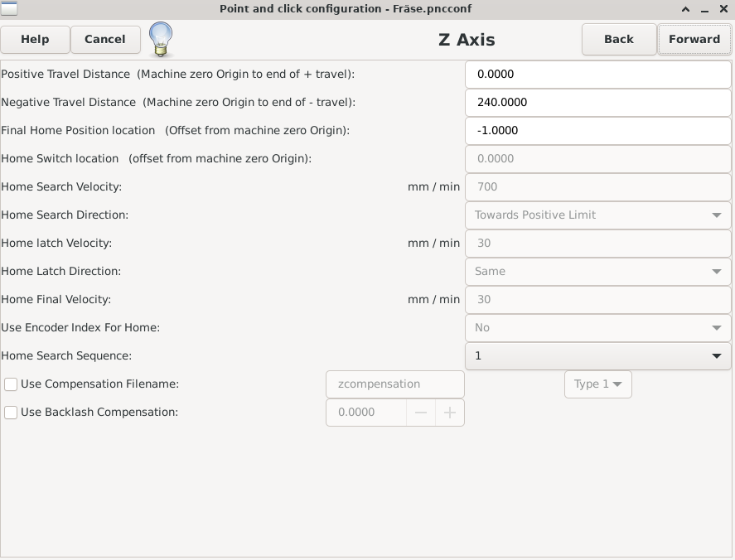Expand Use Encoder Index For Home dropdown
Screen dimensions: 735x560
597,328
